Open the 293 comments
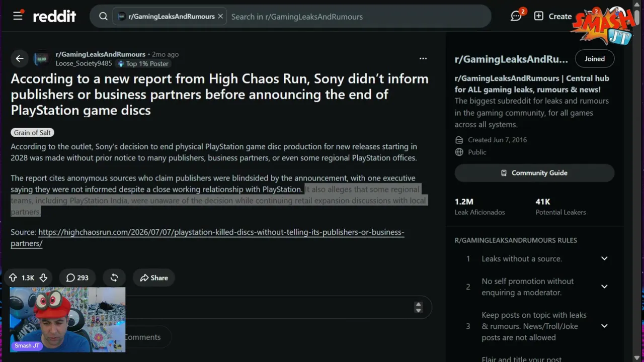 [x=77, y=278]
